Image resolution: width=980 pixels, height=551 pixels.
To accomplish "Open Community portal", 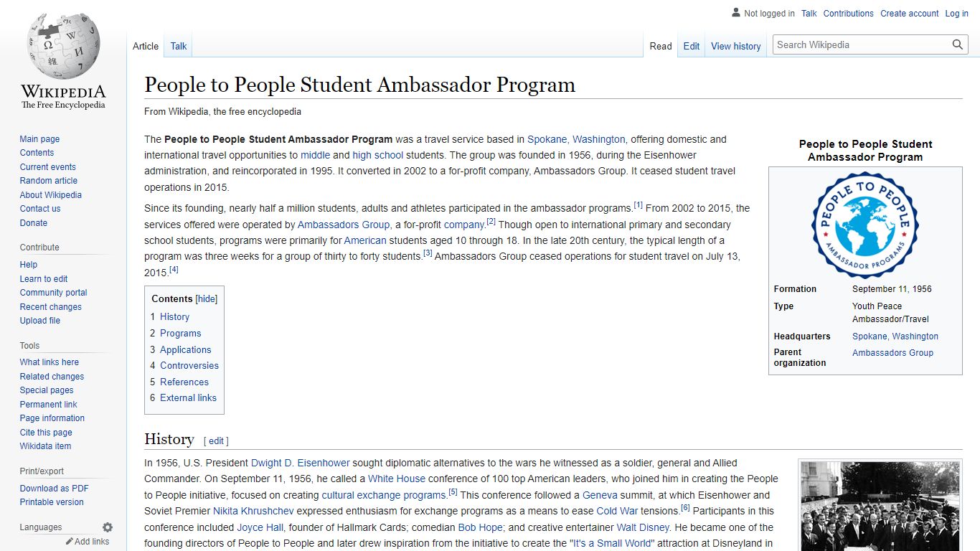I will pos(53,293).
